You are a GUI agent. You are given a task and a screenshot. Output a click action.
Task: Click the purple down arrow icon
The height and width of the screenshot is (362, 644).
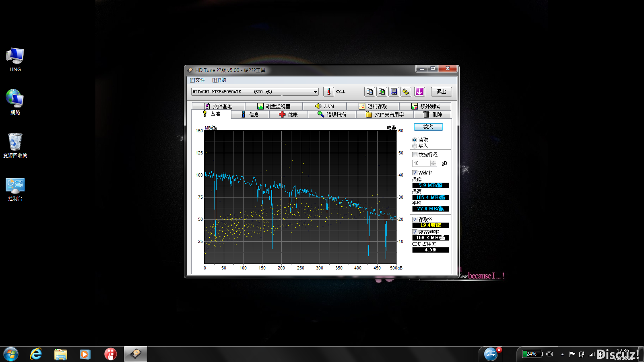point(419,92)
